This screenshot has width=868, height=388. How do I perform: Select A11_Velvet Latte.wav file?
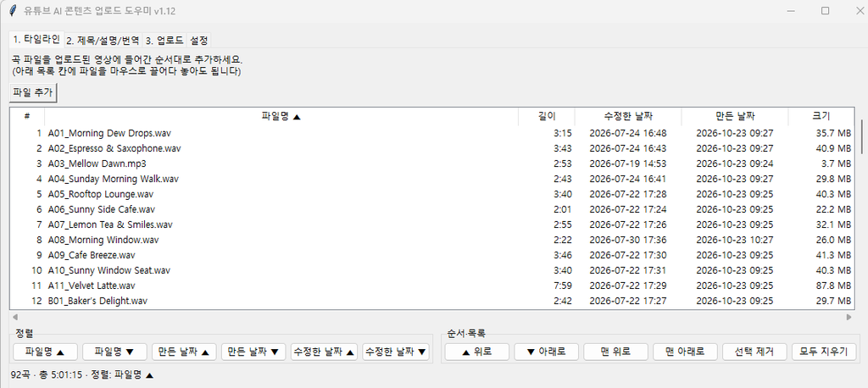[x=431, y=285]
